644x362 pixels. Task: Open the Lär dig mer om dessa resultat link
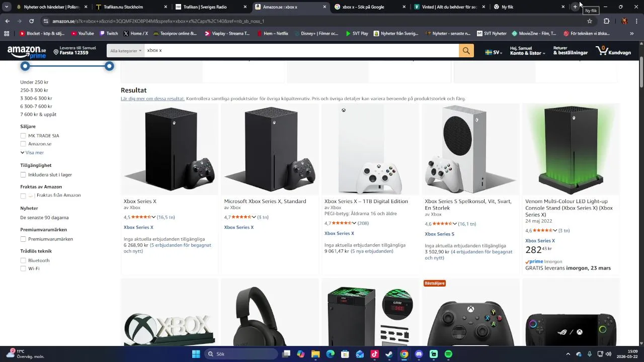pyautogui.click(x=152, y=99)
